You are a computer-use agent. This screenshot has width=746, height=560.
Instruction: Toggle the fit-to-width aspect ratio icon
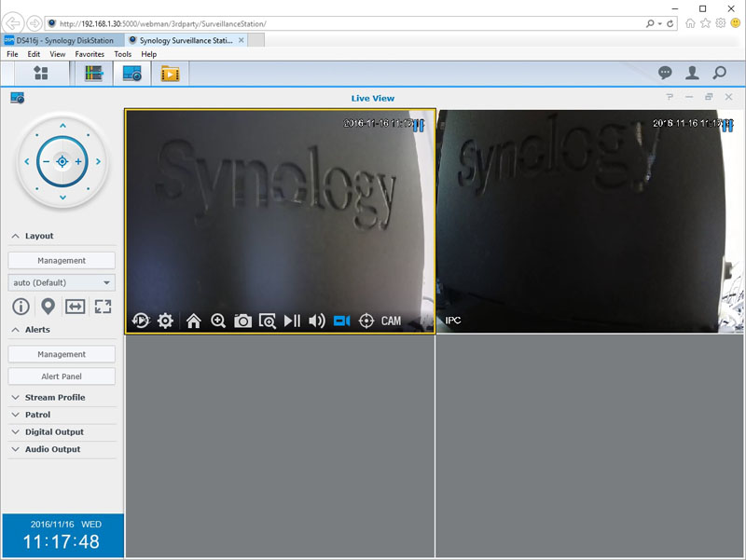pyautogui.click(x=76, y=307)
